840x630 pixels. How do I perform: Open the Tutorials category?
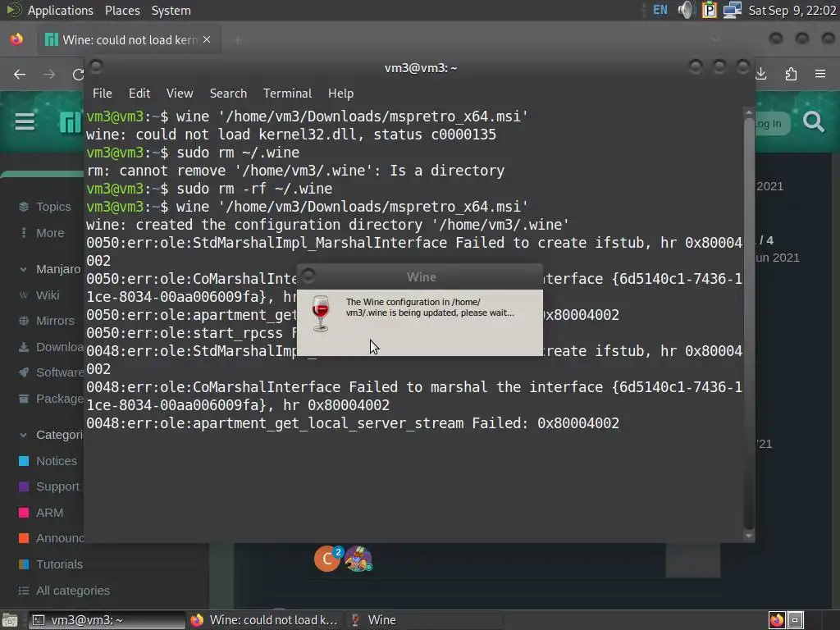pyautogui.click(x=50, y=564)
